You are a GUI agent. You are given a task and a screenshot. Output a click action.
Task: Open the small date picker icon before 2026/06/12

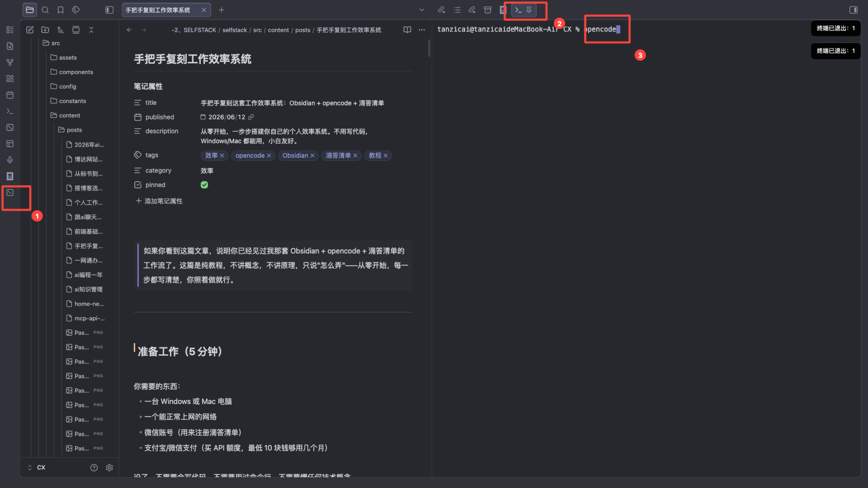[203, 117]
